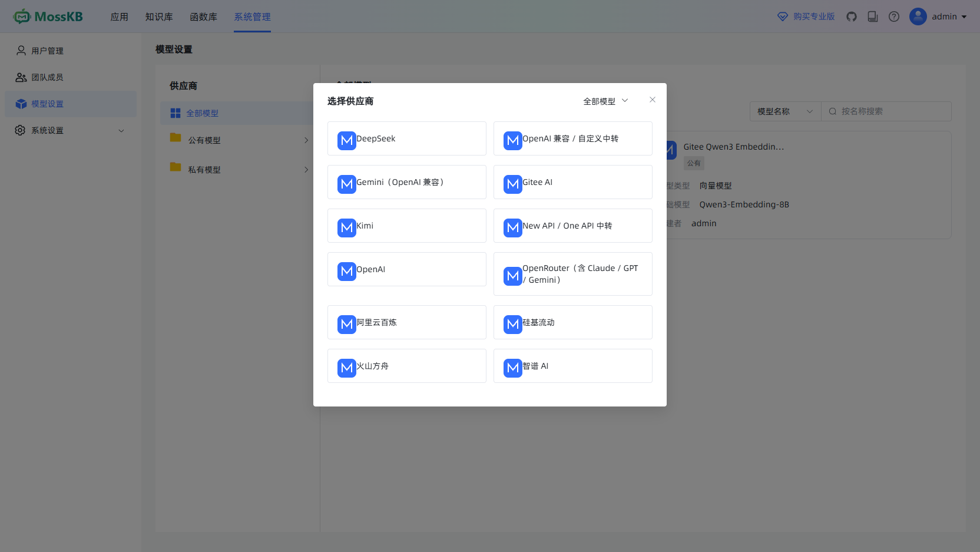
Task: Click the MossKB logo
Action: coord(48,16)
